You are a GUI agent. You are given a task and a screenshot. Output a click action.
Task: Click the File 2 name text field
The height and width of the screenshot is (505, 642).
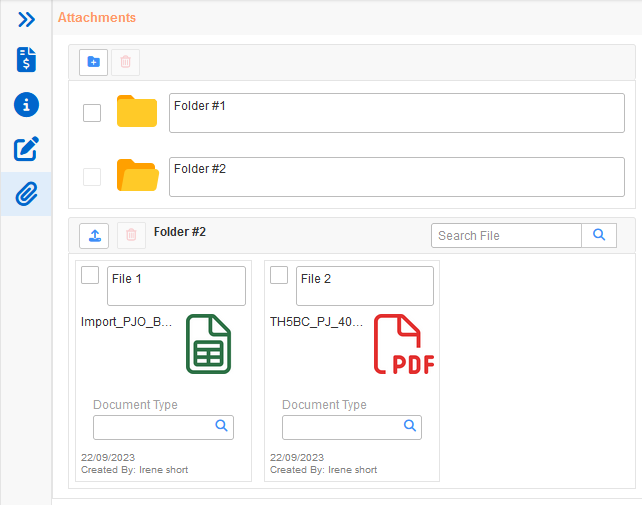(364, 285)
